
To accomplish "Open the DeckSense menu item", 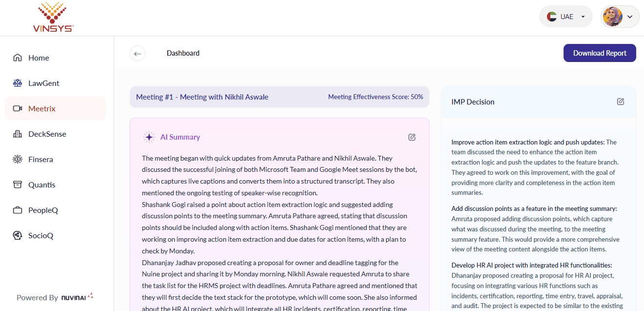I will pyautogui.click(x=55, y=134).
